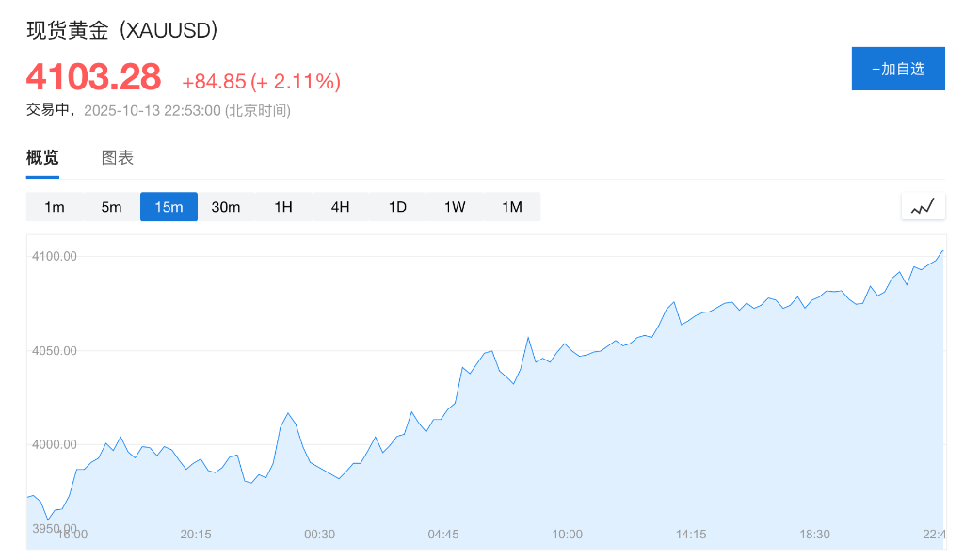Choose the 5m time interval
The width and height of the screenshot is (964, 560).
click(111, 207)
